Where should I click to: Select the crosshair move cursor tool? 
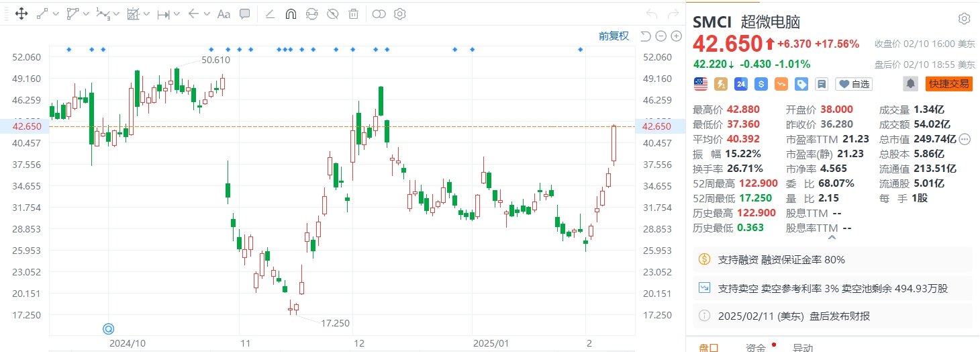coord(21,13)
